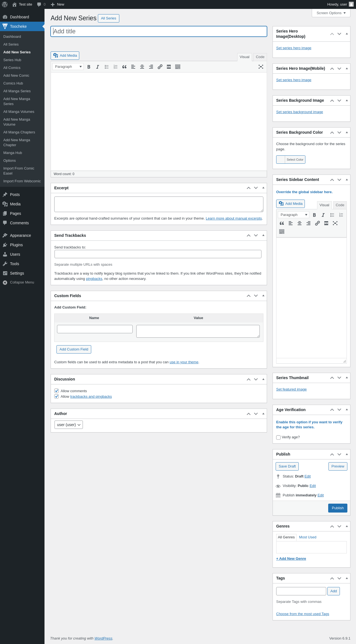Insert link using main editor toolbar icon
The height and width of the screenshot is (644, 356).
[x=160, y=67]
